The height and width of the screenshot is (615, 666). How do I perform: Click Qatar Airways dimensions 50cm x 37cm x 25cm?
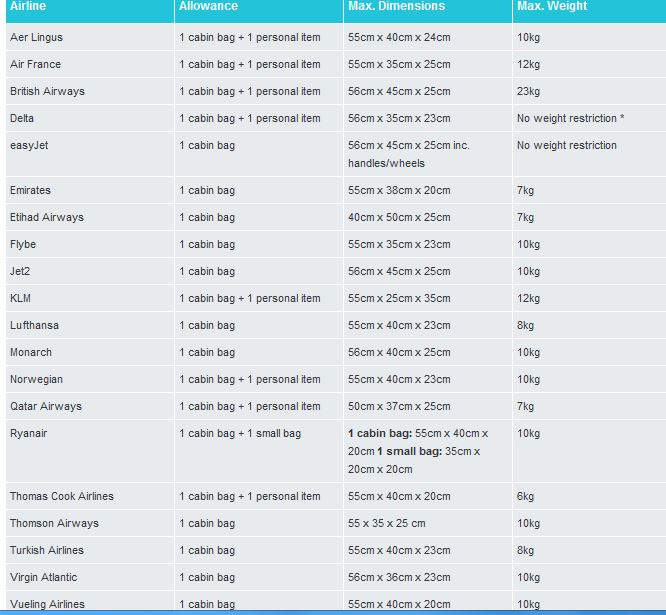[428, 406]
